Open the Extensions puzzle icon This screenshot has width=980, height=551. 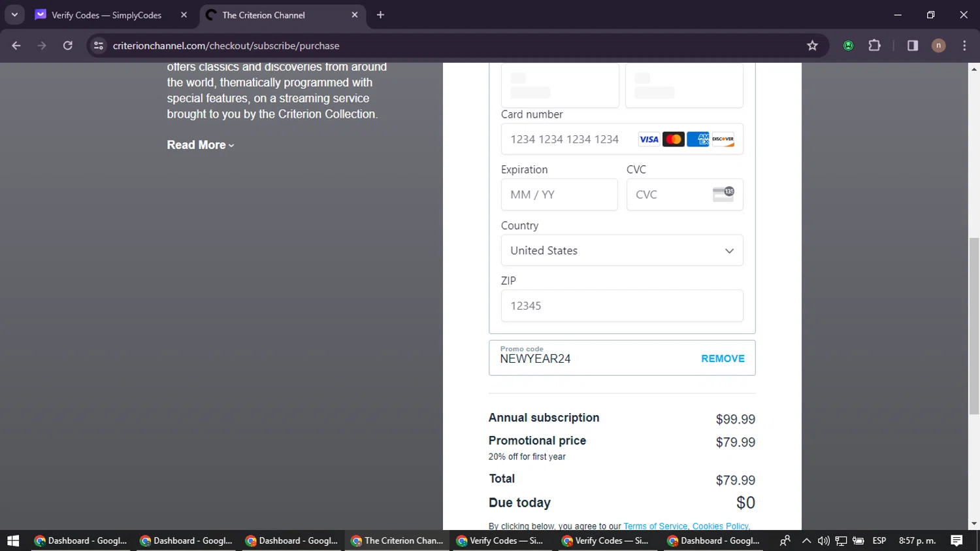[x=874, y=46]
